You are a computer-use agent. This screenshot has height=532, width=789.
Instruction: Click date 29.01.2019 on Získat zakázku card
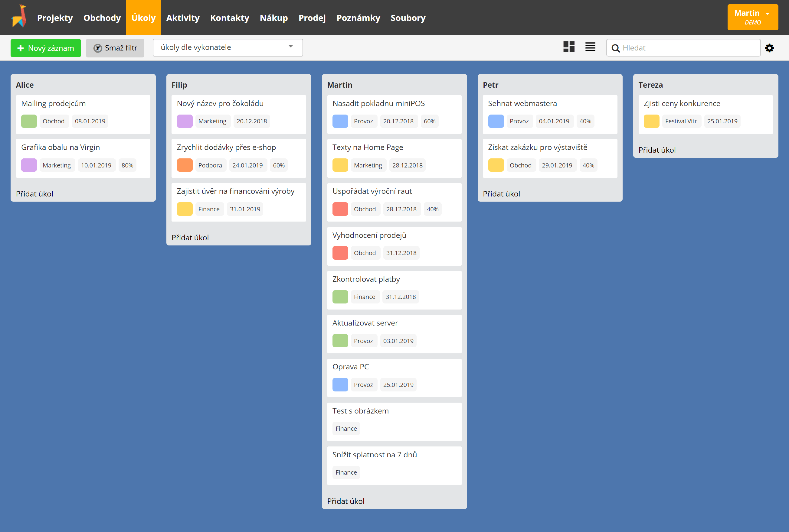pos(557,165)
